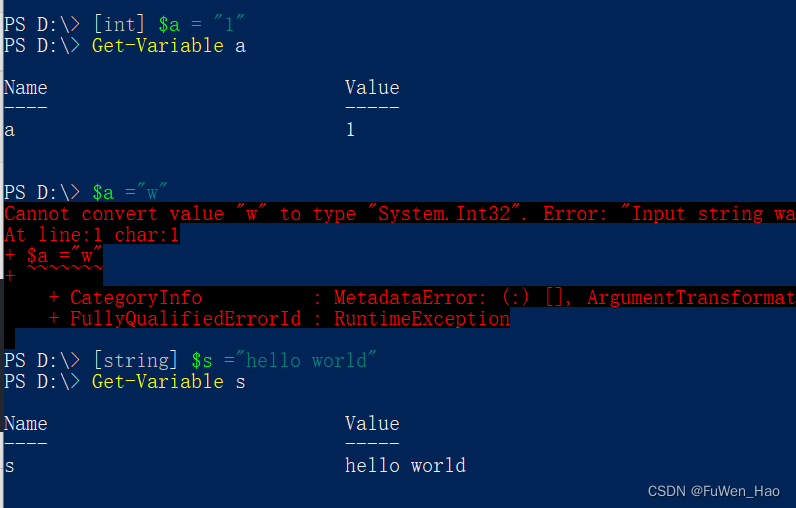The width and height of the screenshot is (796, 508).
Task: Click the RuntimeException text
Action: (x=422, y=319)
